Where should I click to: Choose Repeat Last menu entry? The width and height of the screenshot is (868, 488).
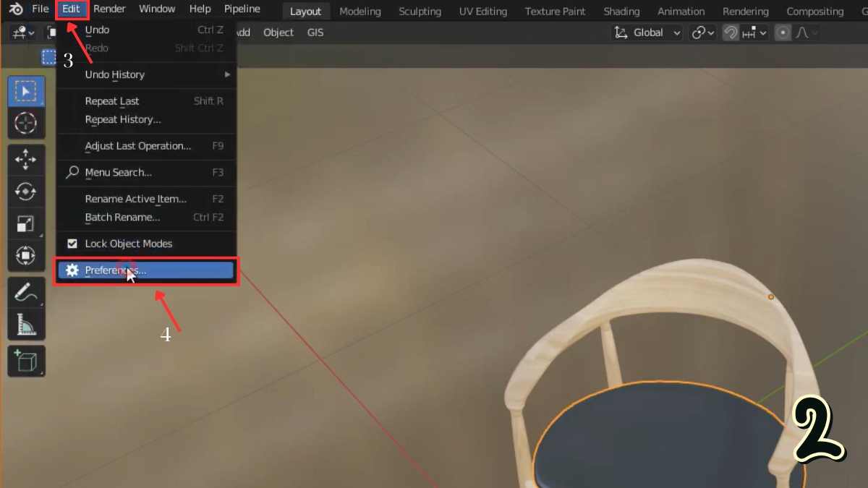pos(145,101)
